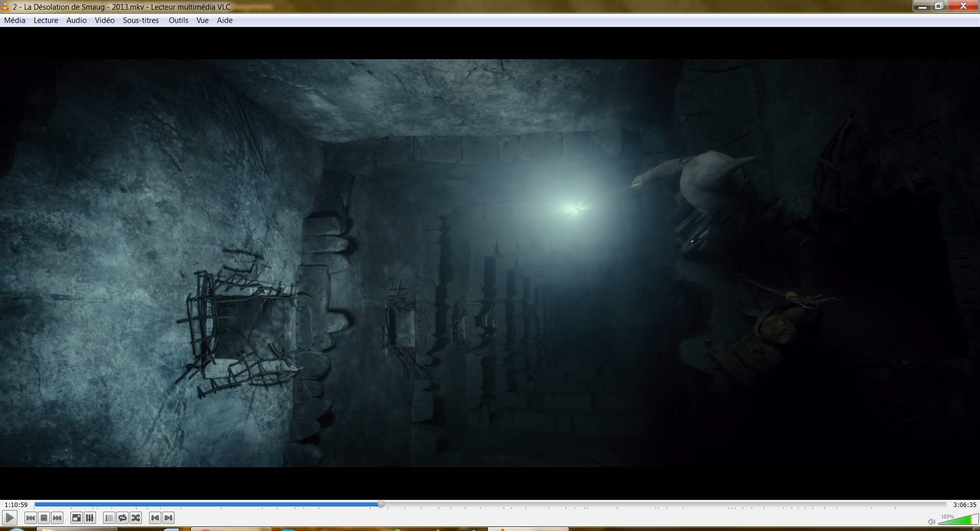The image size is (980, 531).
Task: Open the Audio menu
Action: tap(77, 20)
